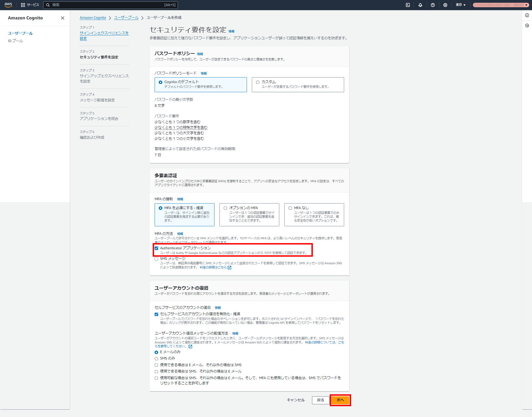
Task: Select ユーザープール in the left navigation
Action: click(x=20, y=33)
